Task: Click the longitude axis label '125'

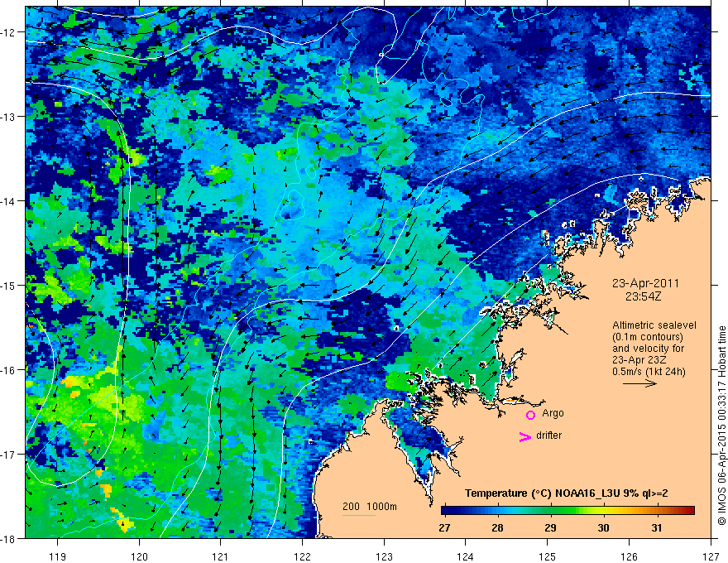Action: click(x=547, y=556)
